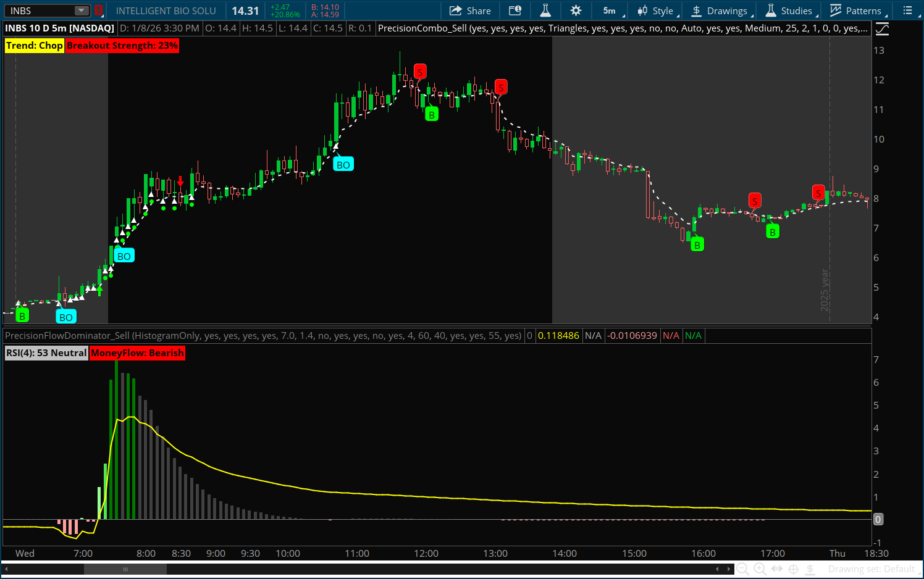Click the symbol description info icon
Screen dimensions: 924x579
(514, 10)
